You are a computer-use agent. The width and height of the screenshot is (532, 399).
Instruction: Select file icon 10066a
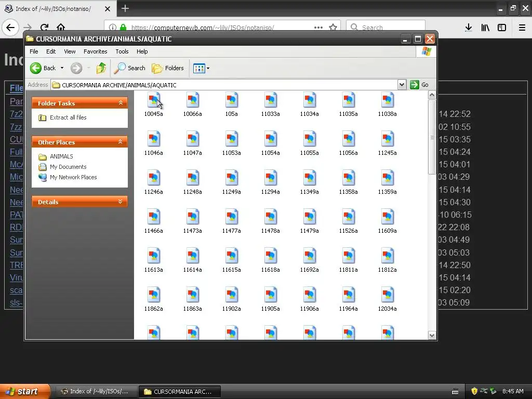pyautogui.click(x=193, y=100)
